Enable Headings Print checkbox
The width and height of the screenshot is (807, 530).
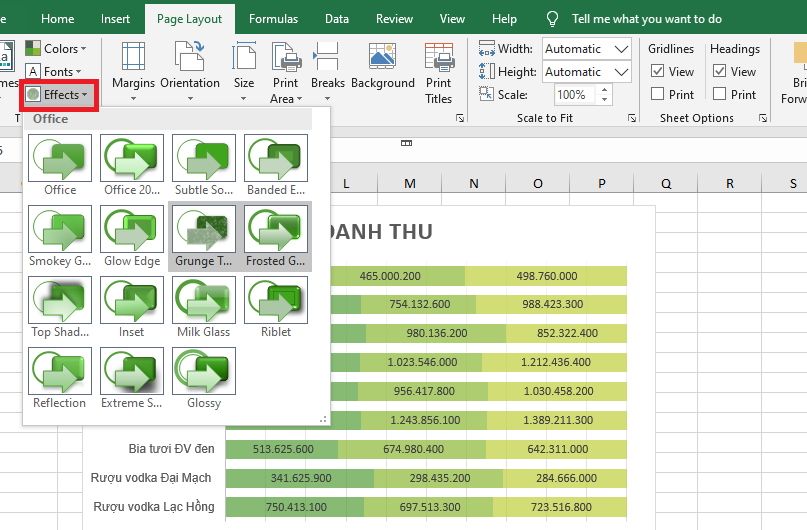pyautogui.click(x=720, y=94)
